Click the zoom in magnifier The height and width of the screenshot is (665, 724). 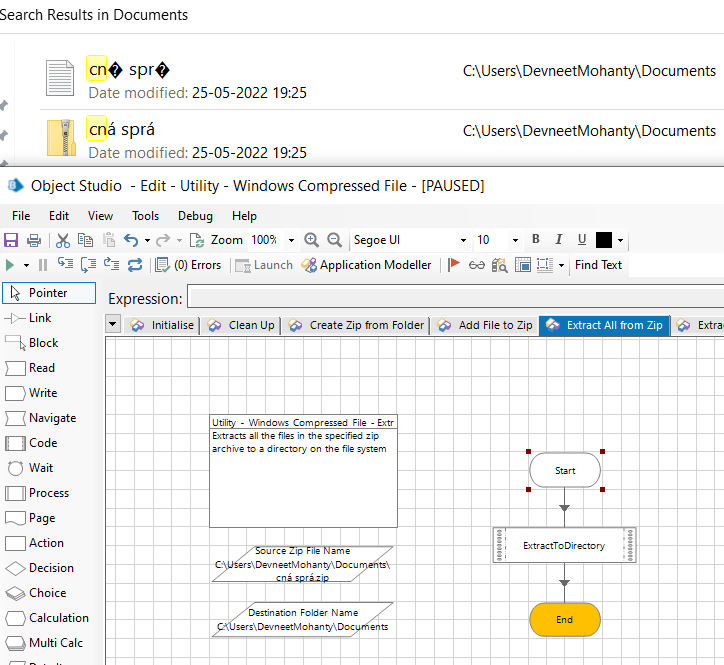tap(311, 240)
